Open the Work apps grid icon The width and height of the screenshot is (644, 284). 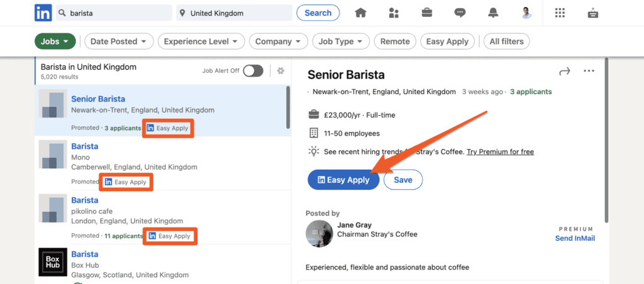click(560, 13)
